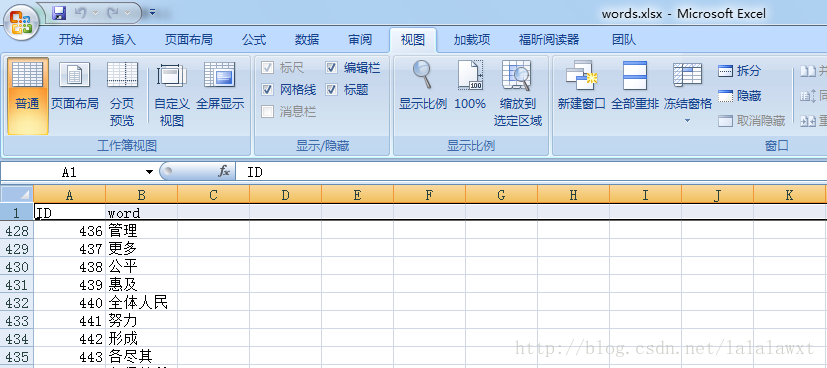Select the cell containing 公平

(141, 266)
